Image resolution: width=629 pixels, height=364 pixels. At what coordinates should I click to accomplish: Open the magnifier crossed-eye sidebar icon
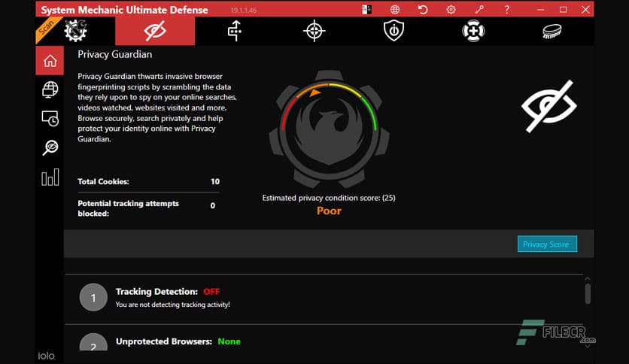point(50,147)
